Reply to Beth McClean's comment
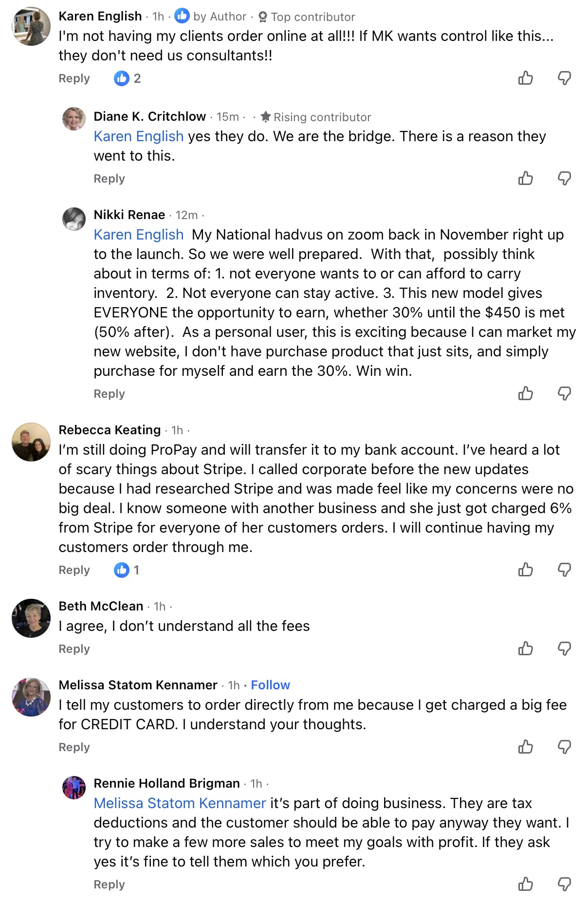The image size is (588, 904). click(74, 649)
